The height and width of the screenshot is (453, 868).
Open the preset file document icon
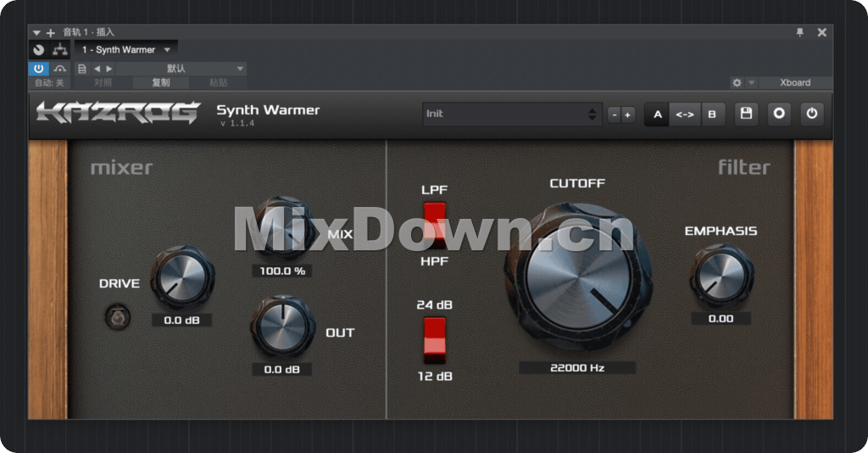[x=82, y=69]
